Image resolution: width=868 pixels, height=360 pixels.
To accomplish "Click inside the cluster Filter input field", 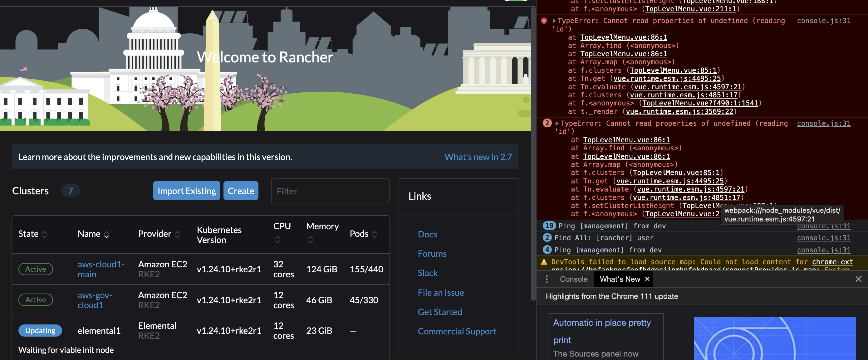I will (x=330, y=191).
